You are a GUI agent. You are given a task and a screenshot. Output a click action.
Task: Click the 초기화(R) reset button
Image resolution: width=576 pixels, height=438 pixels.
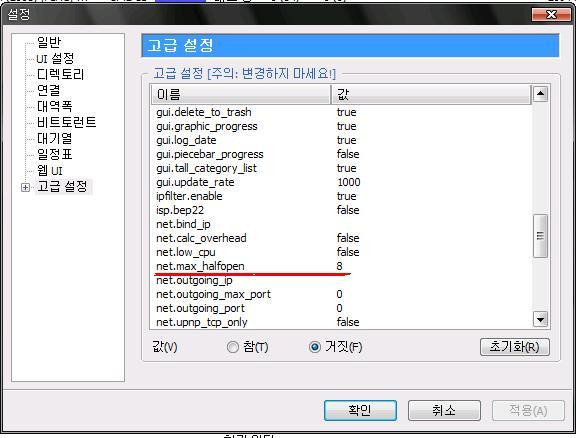pyautogui.click(x=515, y=347)
